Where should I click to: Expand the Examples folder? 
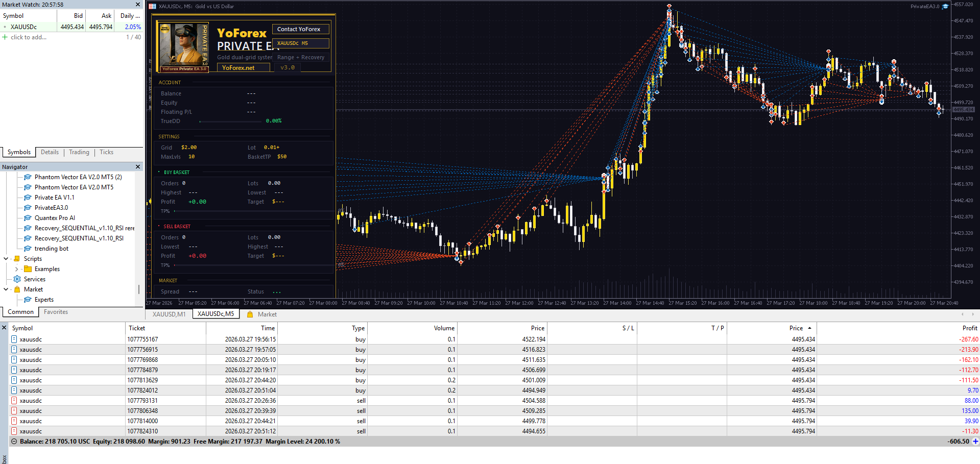pyautogui.click(x=17, y=269)
